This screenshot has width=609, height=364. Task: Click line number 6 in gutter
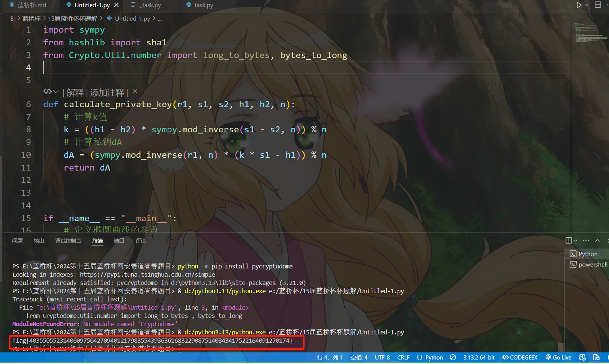coord(28,104)
